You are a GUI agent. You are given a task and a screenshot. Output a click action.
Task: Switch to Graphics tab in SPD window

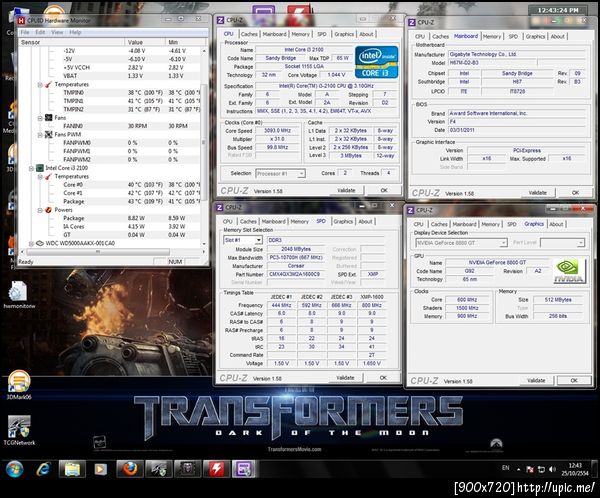pos(343,222)
